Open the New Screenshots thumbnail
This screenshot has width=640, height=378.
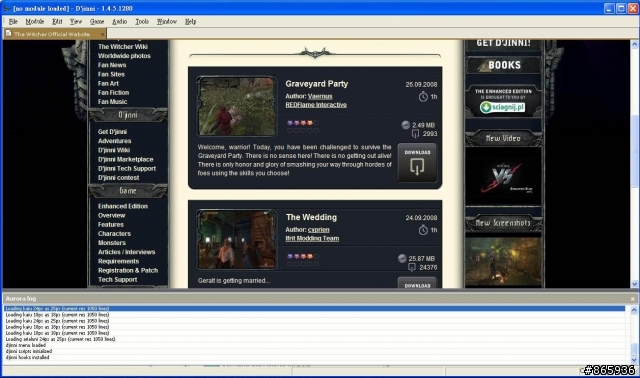[x=503, y=262]
